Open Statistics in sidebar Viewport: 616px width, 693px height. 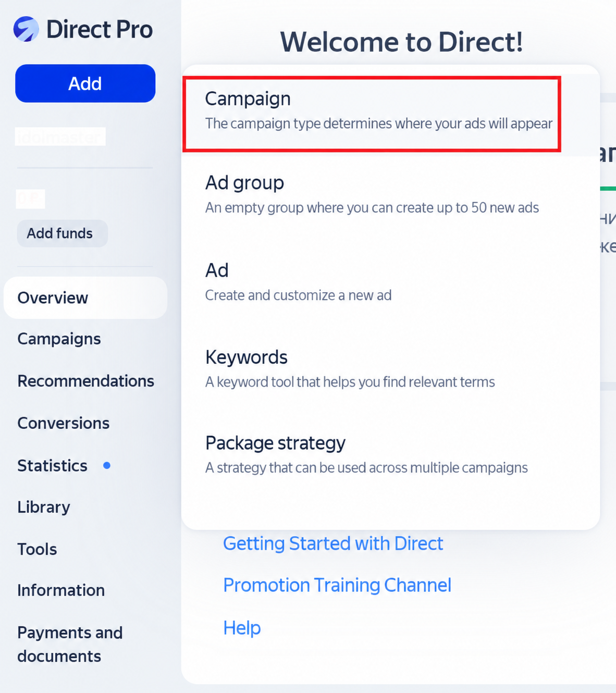(x=52, y=465)
